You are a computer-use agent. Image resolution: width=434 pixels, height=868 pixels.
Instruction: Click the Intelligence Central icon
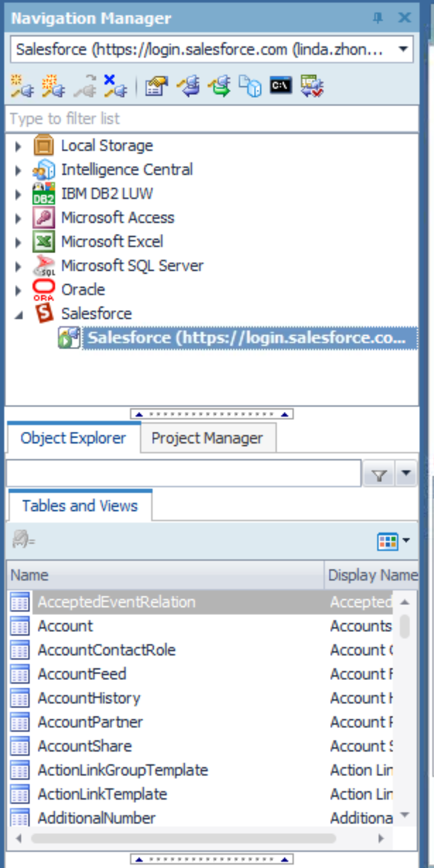[x=44, y=170]
